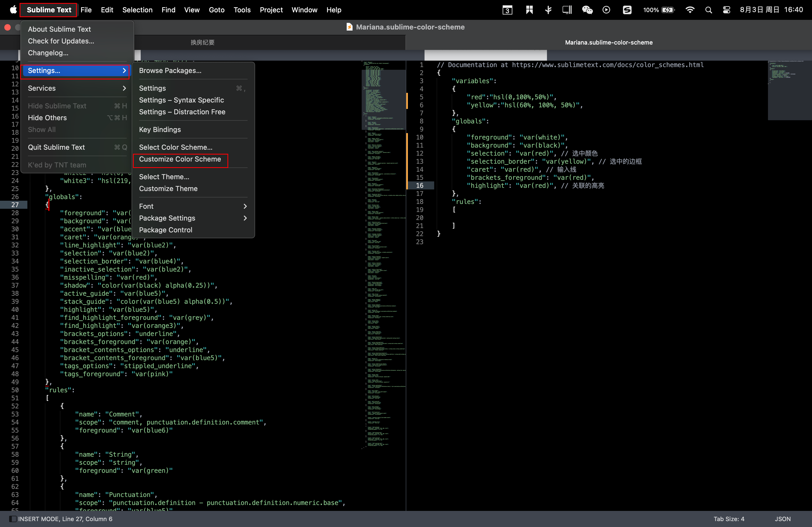Open the File menu
Image resolution: width=812 pixels, height=527 pixels.
(86, 10)
